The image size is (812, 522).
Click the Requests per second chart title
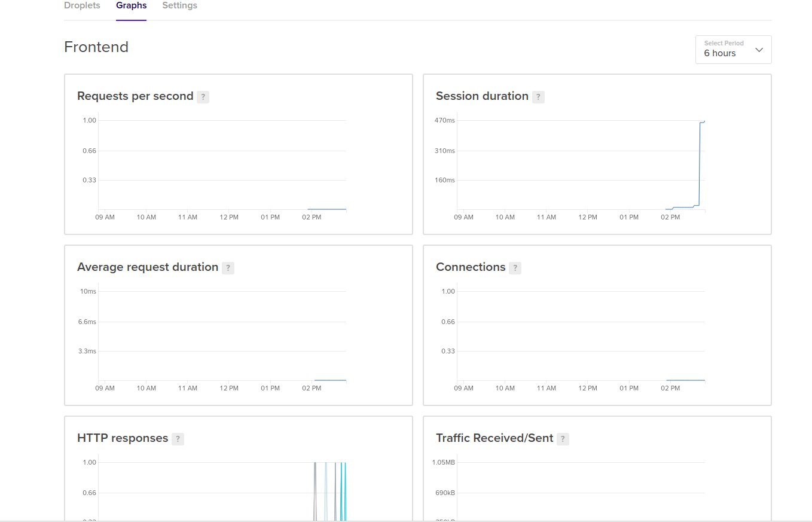coord(135,96)
